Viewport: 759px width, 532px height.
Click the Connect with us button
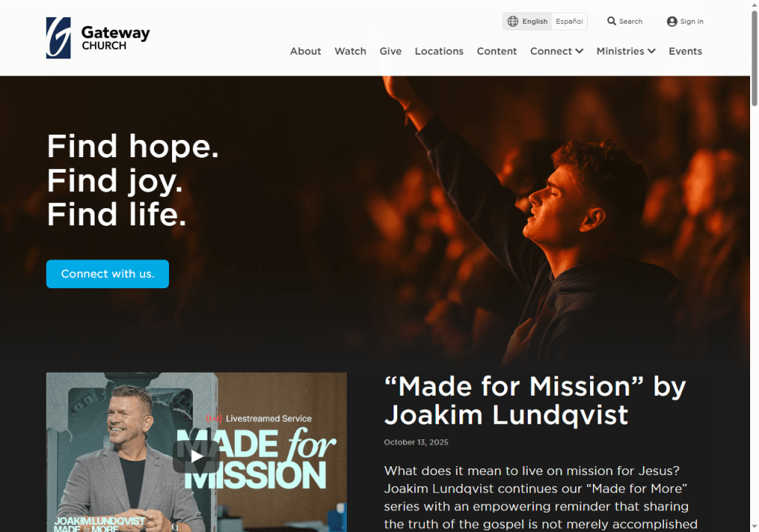(x=107, y=274)
